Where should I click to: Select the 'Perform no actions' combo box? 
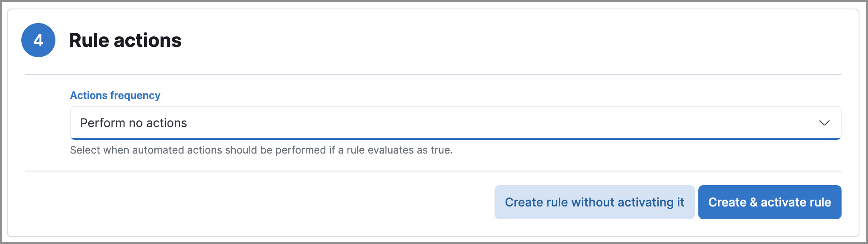click(x=455, y=123)
